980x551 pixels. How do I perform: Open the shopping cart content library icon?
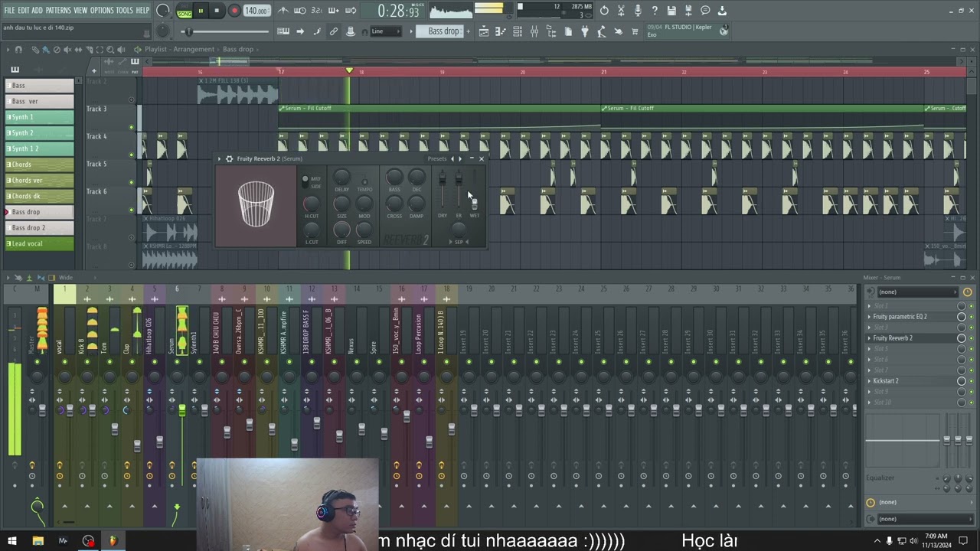pyautogui.click(x=635, y=31)
